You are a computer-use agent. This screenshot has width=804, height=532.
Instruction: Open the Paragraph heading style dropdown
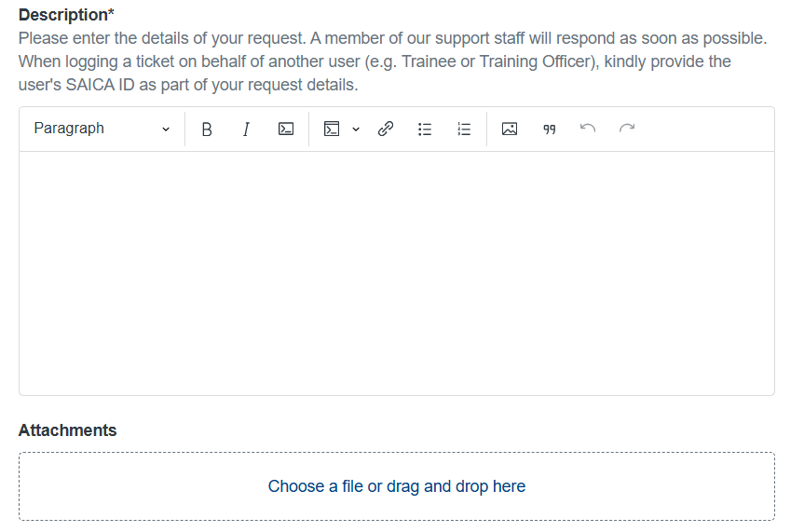click(x=101, y=129)
